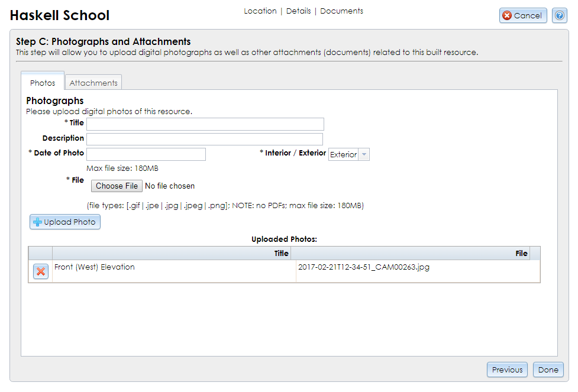Cancel editing Haskell School record
Screen dimensions: 578x392
tap(523, 15)
